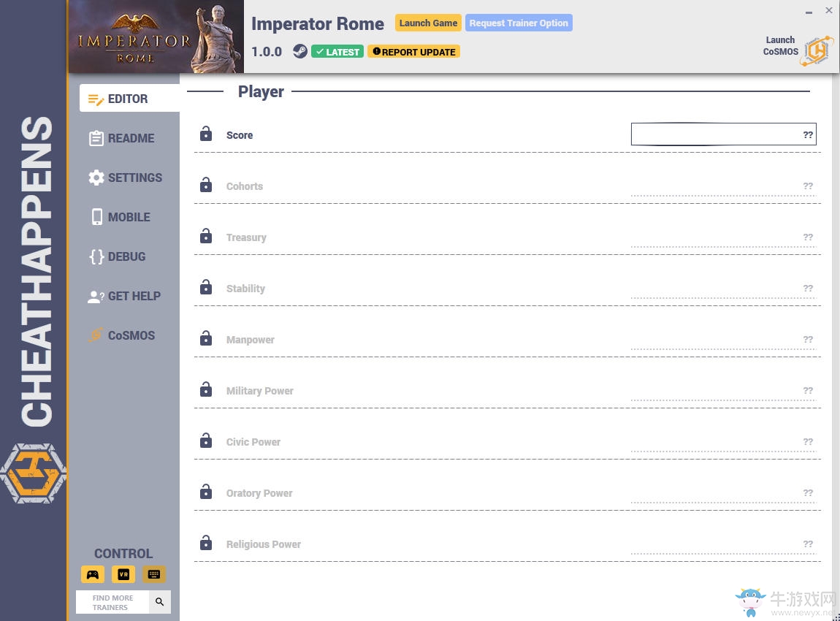Open the CoSMOS sidebar item
840x621 pixels.
point(121,335)
